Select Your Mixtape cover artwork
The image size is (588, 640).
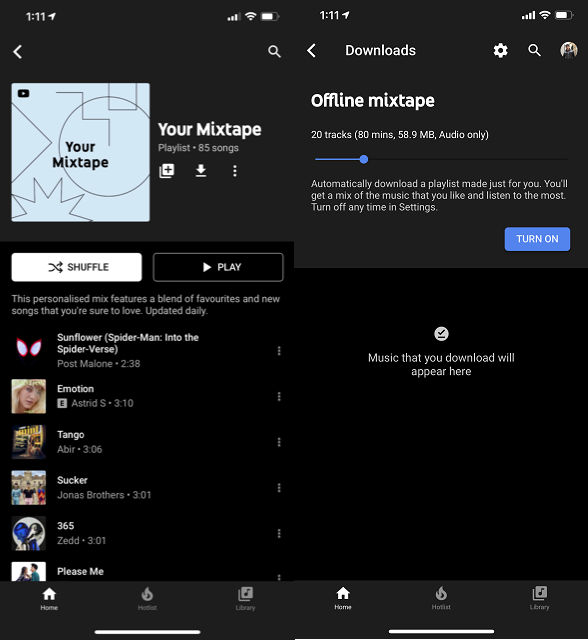pos(80,152)
